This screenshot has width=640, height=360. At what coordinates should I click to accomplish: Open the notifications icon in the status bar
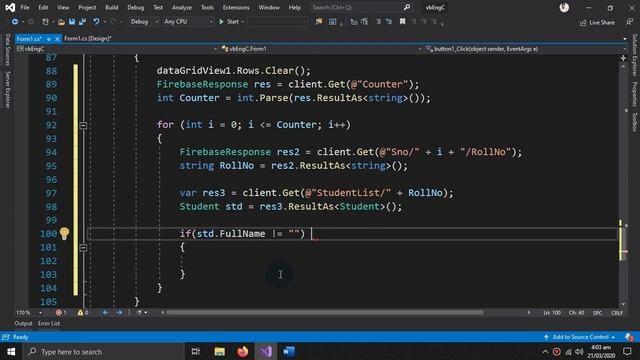tap(629, 337)
